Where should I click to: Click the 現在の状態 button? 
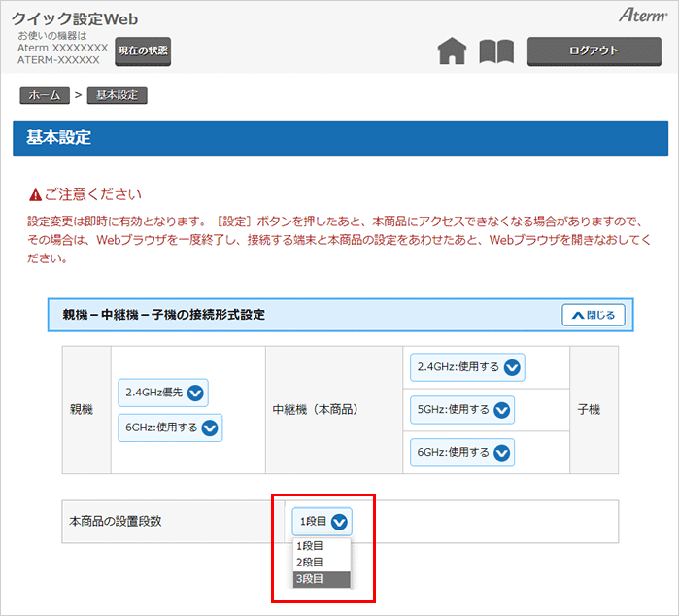point(143,51)
